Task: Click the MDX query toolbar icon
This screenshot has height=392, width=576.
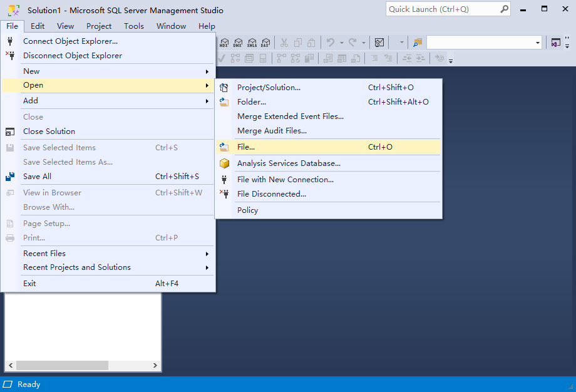Action: pyautogui.click(x=224, y=43)
